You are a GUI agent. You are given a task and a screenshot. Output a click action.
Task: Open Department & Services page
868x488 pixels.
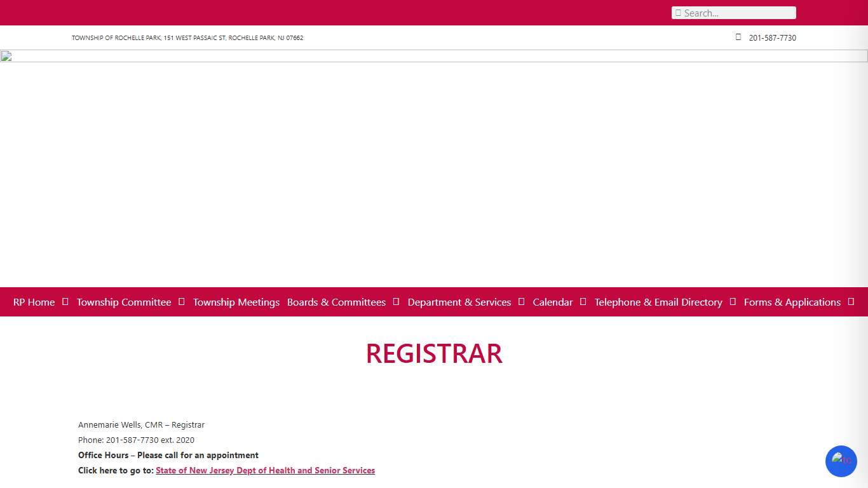(459, 302)
